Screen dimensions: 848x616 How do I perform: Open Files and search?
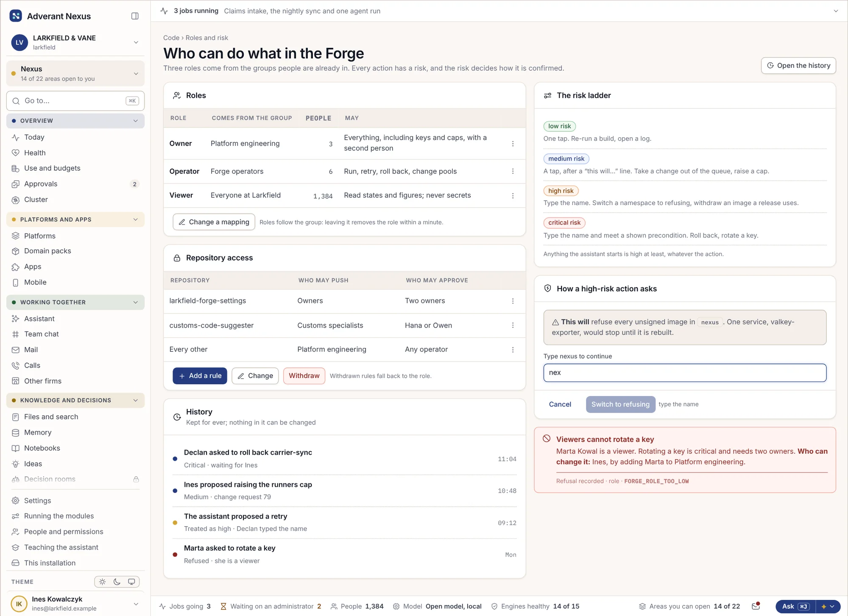point(75,417)
